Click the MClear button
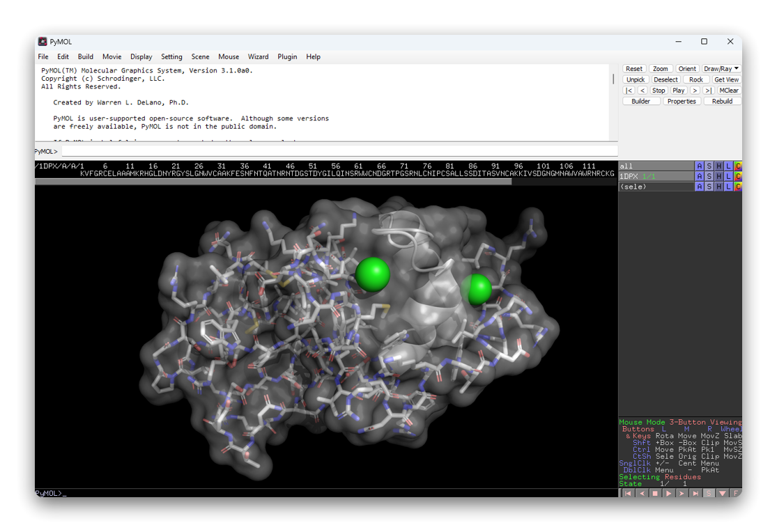 (x=729, y=91)
